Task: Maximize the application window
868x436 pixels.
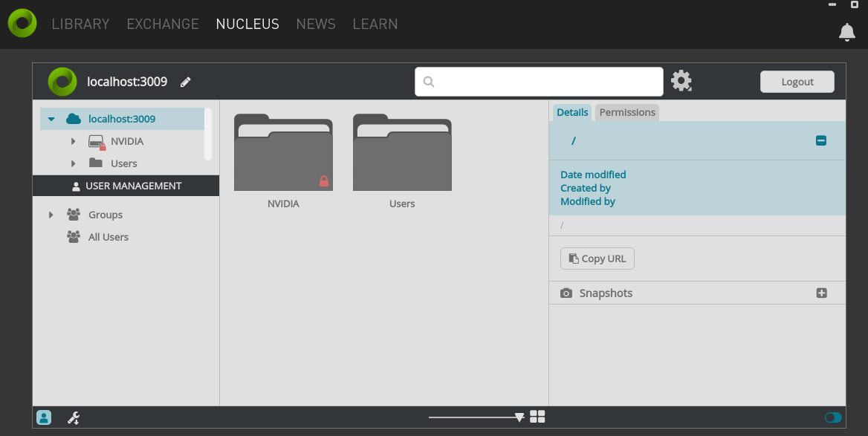Action: 854,4
